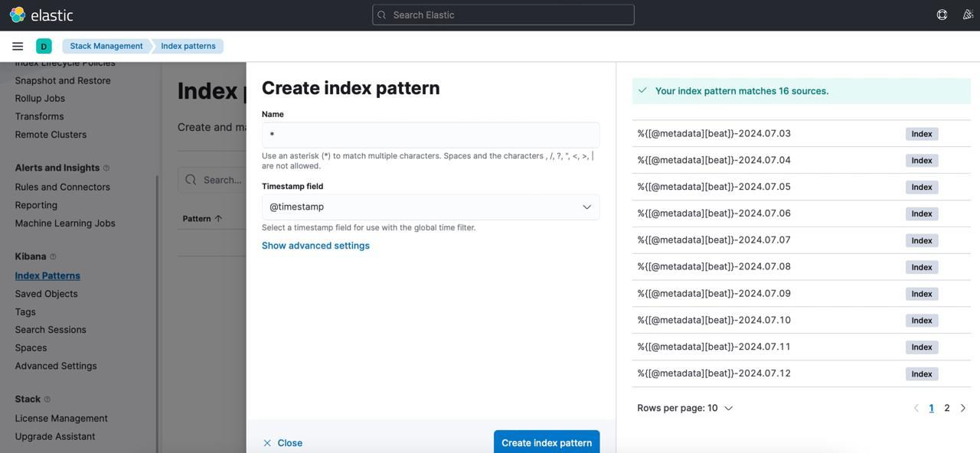
Task: Open Remote Clusters in sidebar
Action: [x=51, y=135]
